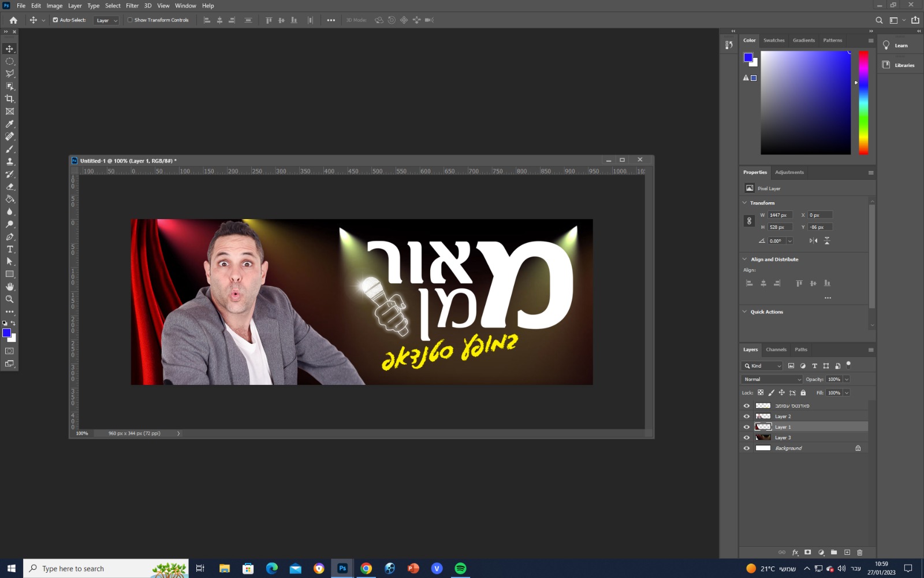Enable Show Transform Controls checkbox

pos(130,20)
